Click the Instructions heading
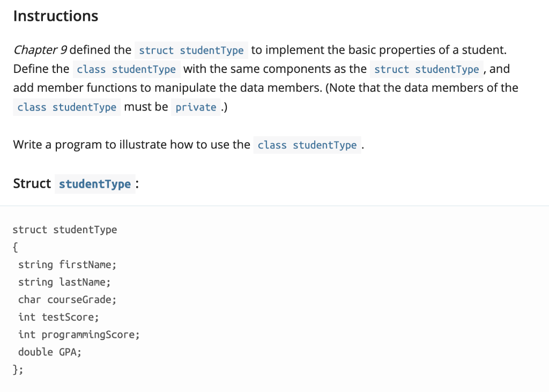 click(55, 16)
